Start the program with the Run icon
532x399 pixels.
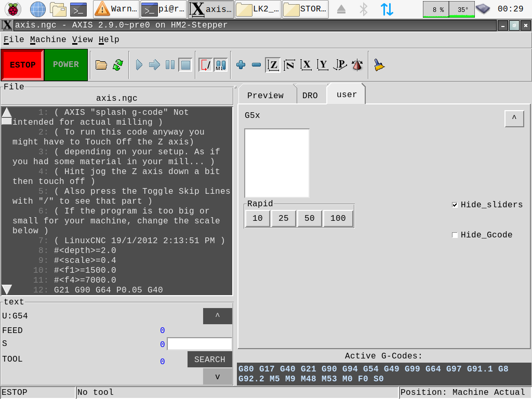(x=139, y=65)
